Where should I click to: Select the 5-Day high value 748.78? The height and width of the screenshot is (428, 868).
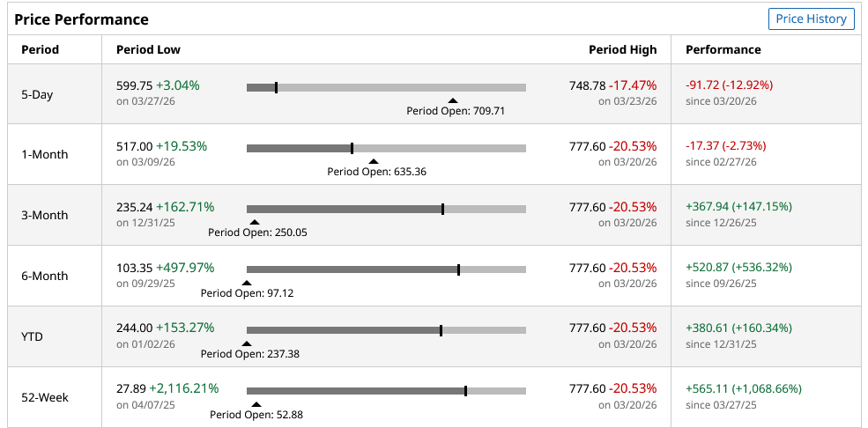pyautogui.click(x=587, y=85)
